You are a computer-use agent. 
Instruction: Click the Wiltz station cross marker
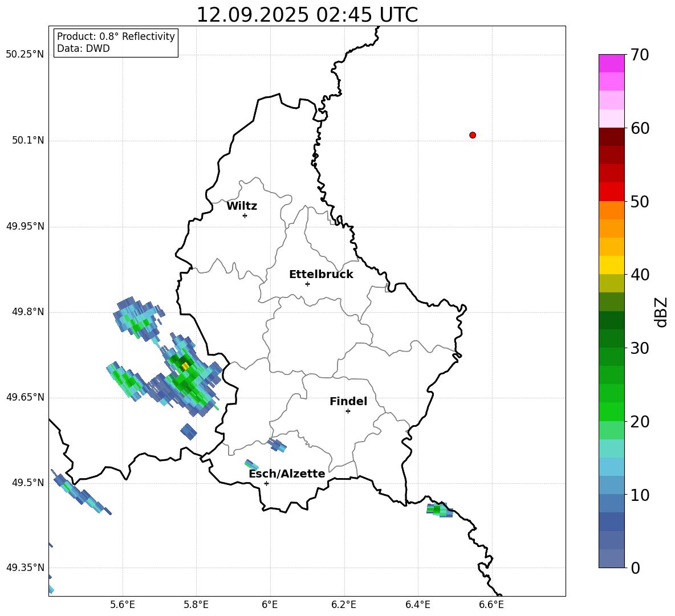(x=245, y=215)
